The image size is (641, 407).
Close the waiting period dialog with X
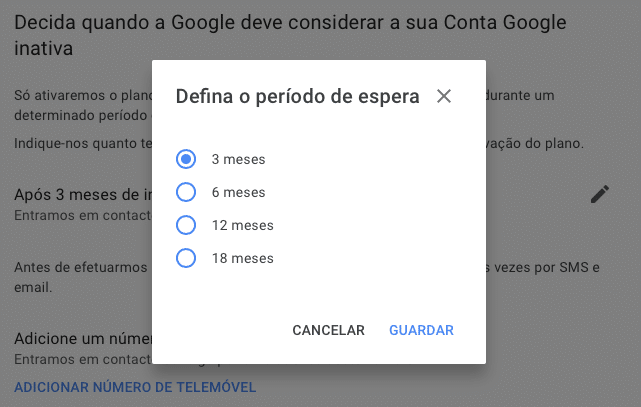[x=444, y=96]
